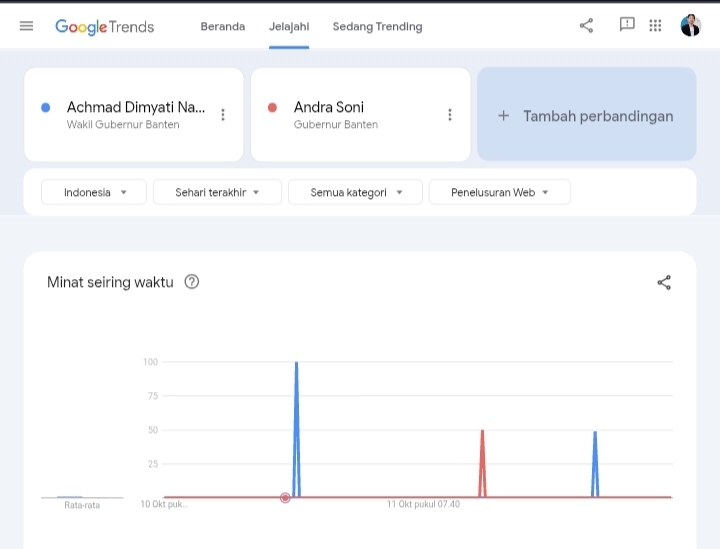Click help icon beside Minat seiring waktu

click(191, 281)
